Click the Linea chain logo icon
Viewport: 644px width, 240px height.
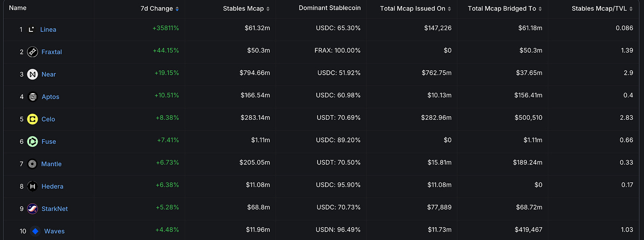click(31, 30)
